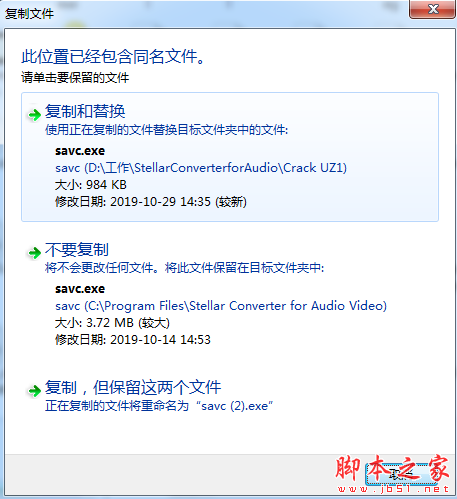457x499 pixels.
Task: Close the 复制文件 dialog with X
Action: [x=432, y=9]
